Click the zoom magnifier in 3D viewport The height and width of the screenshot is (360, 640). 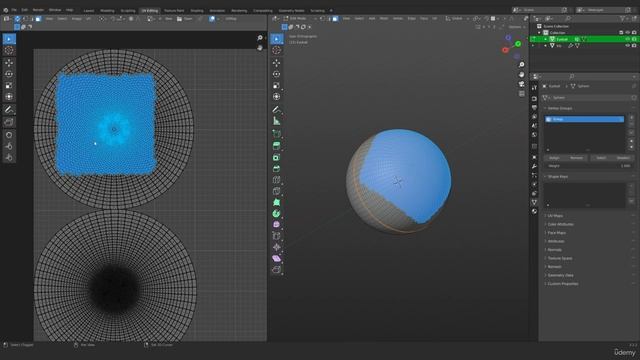click(x=522, y=65)
